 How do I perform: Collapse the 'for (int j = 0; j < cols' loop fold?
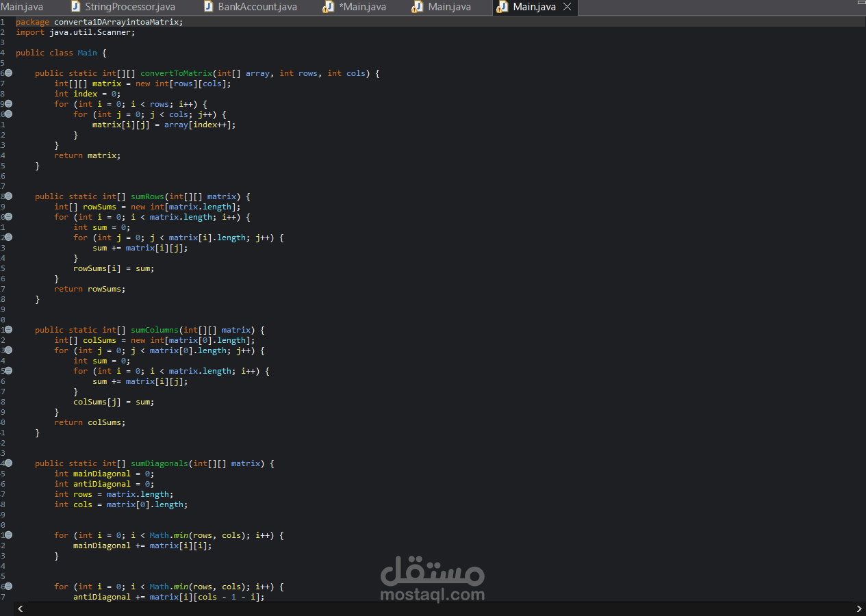click(8, 114)
